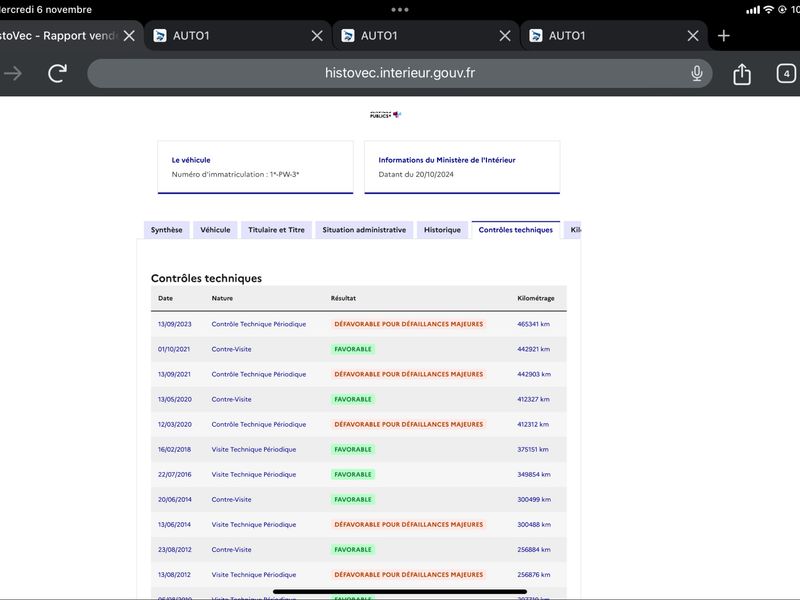Click the 442903 km mileage value
800x600 pixels.
534,374
